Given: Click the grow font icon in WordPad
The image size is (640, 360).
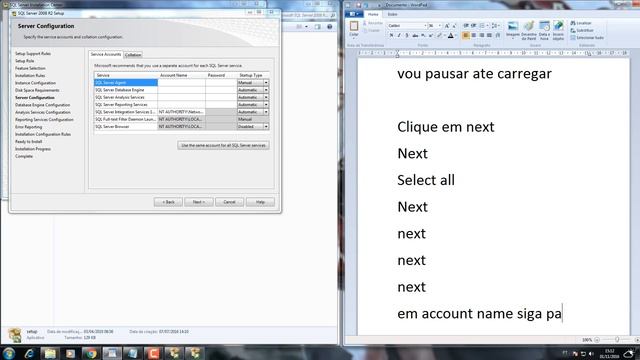Looking at the screenshot, I should point(447,26).
